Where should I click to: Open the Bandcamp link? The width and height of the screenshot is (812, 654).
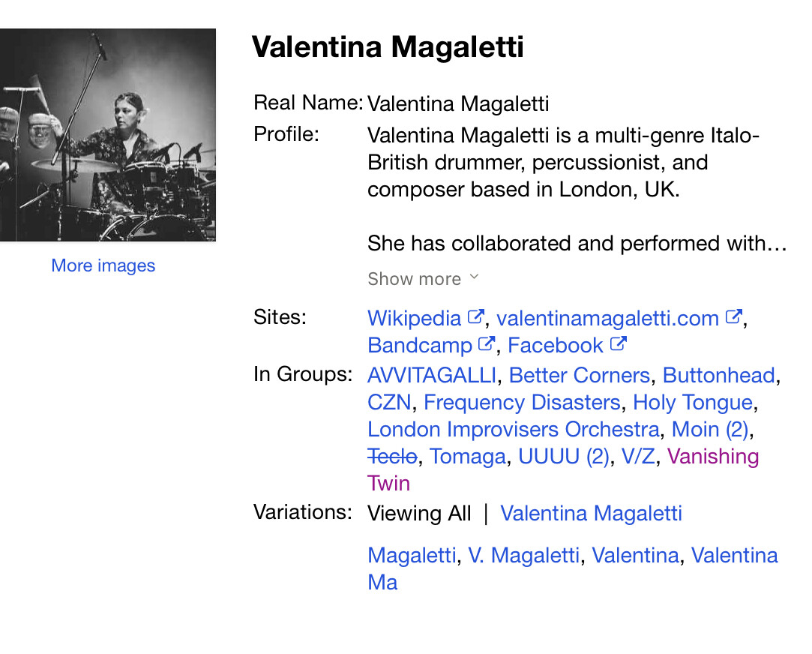[x=420, y=345]
